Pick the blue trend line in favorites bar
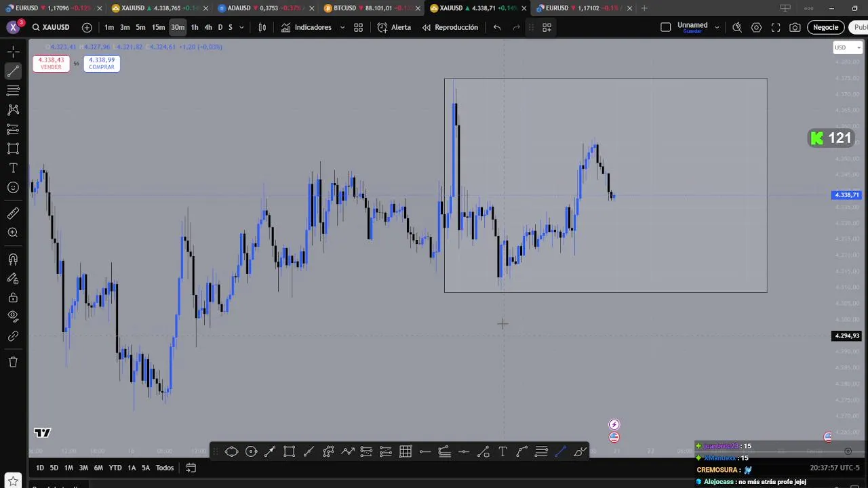The width and height of the screenshot is (868, 488). (x=561, y=451)
